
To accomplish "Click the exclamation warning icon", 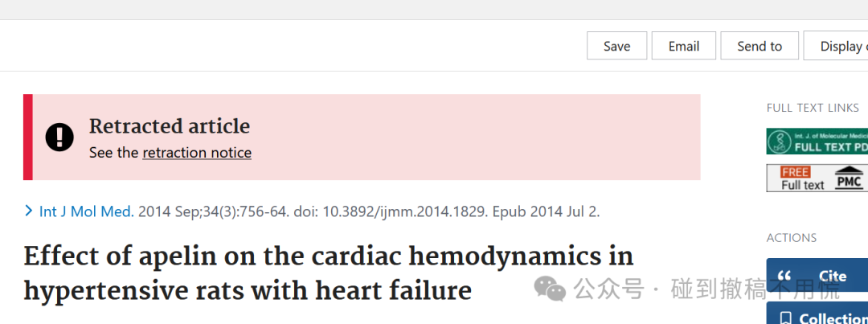I will 59,137.
